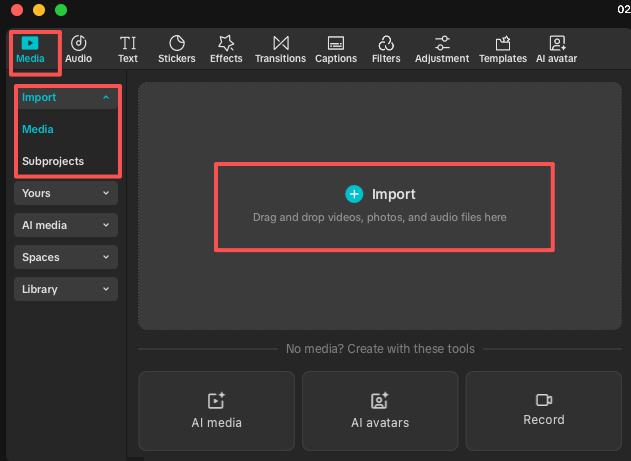The width and height of the screenshot is (631, 461).
Task: Open the Templates icon
Action: coord(503,43)
